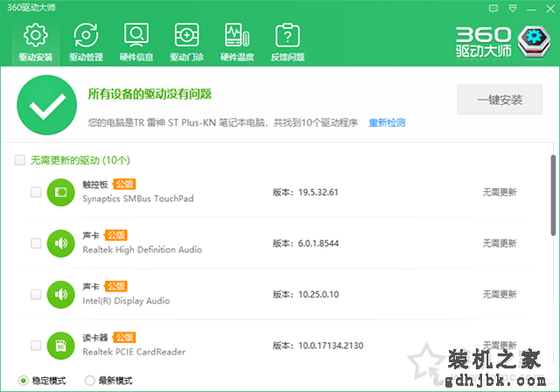The width and height of the screenshot is (560, 392).
Task: Click the Realtek CardReader SD icon
Action: 60,346
